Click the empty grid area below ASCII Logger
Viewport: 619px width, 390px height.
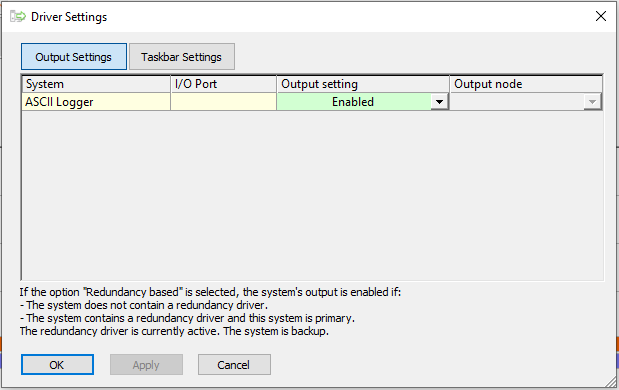pyautogui.click(x=312, y=195)
